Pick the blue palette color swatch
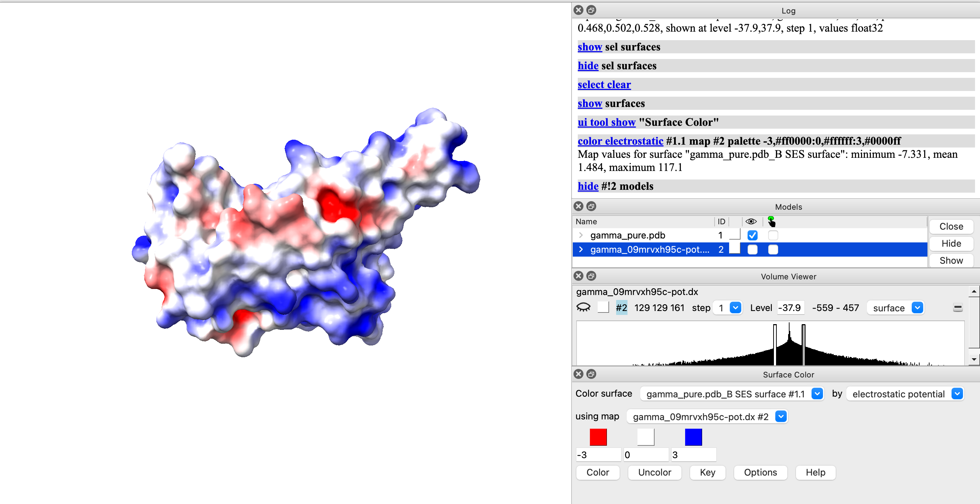Viewport: 980px width, 504px height. (693, 437)
